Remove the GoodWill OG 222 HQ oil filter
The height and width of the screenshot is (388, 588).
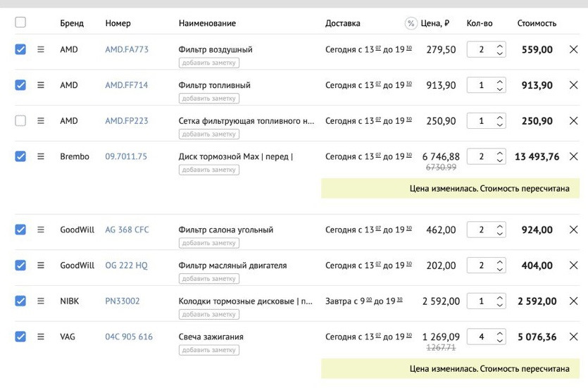[x=573, y=265]
